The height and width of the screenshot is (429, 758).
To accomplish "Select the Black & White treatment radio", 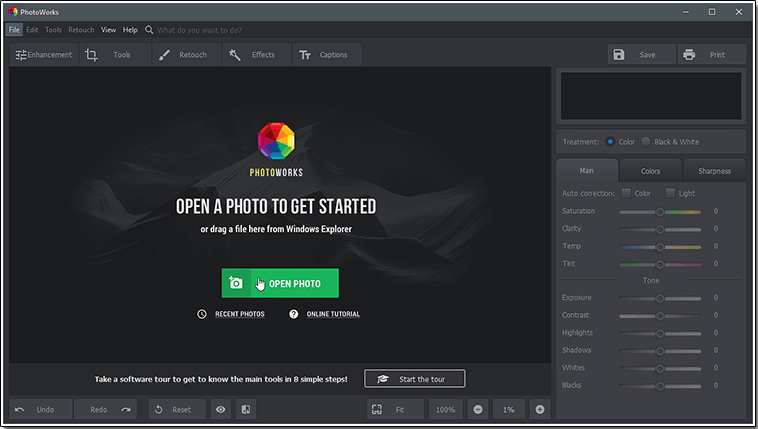I will point(645,142).
